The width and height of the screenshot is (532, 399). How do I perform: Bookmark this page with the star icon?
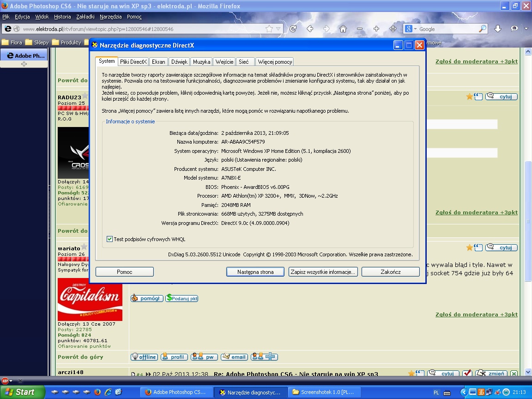point(269,29)
